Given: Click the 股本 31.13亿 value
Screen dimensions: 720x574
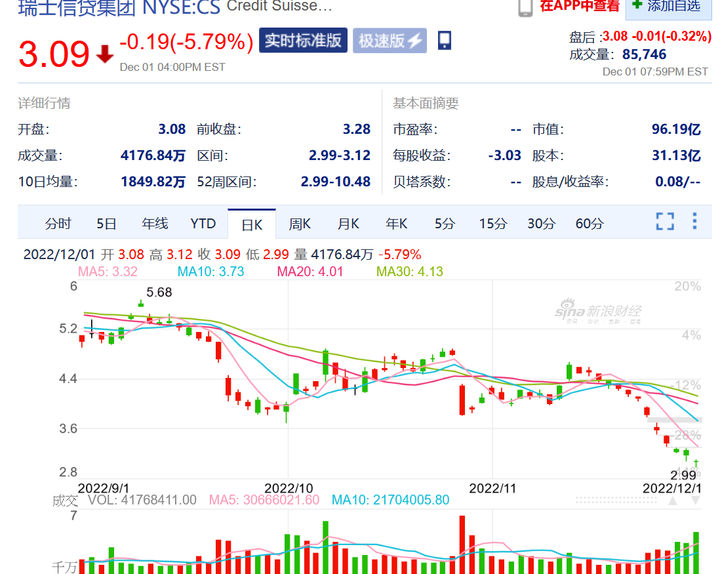Looking at the screenshot, I should 676,155.
